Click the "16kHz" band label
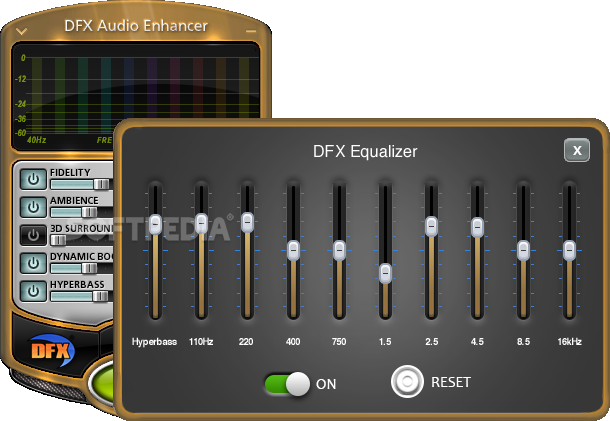 569,342
